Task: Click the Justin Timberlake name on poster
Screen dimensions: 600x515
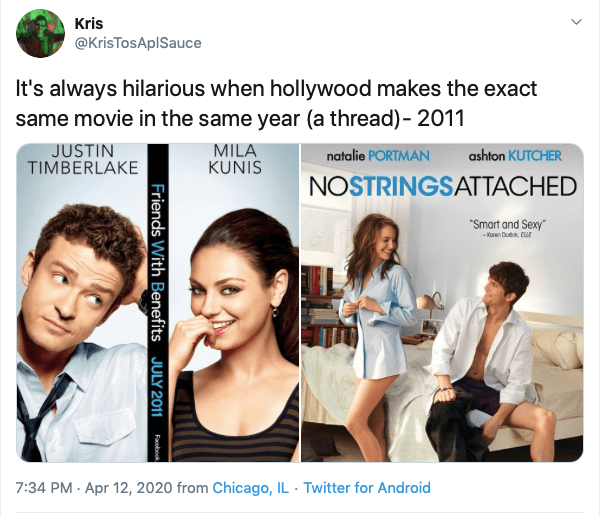Action: point(83,159)
